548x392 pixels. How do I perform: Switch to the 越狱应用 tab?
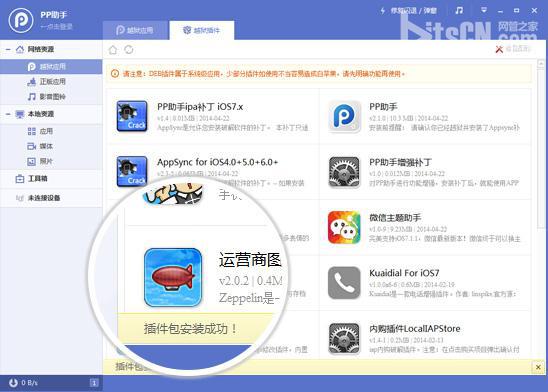[135, 30]
